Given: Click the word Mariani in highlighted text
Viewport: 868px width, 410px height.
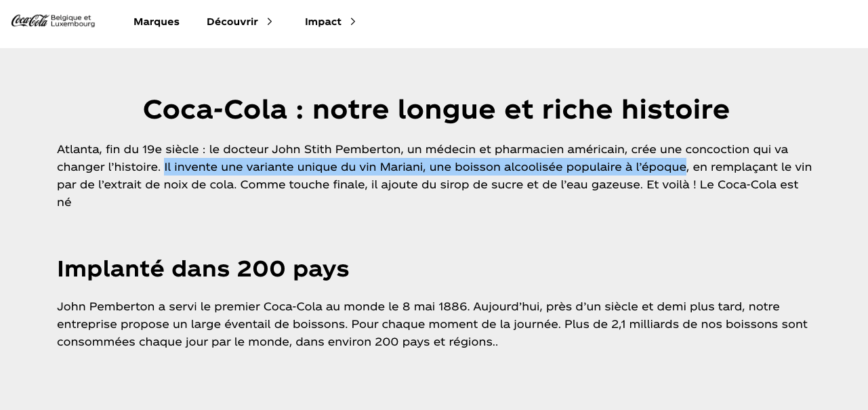Looking at the screenshot, I should [x=401, y=167].
